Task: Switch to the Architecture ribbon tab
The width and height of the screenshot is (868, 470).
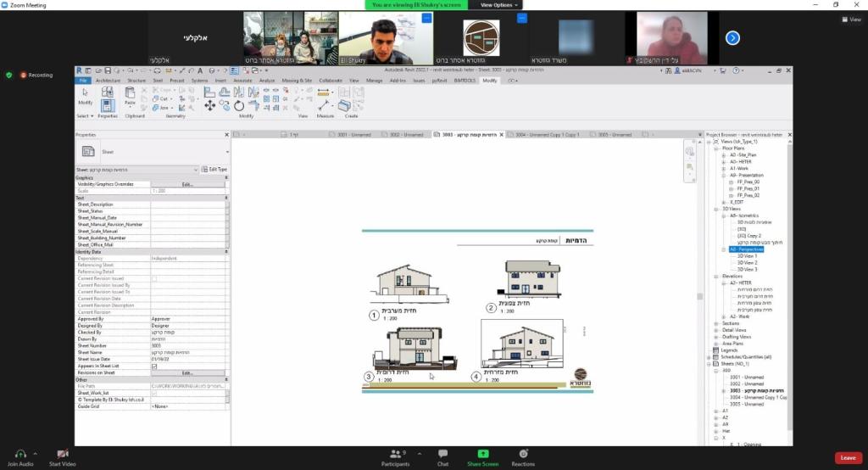Action: [x=108, y=81]
